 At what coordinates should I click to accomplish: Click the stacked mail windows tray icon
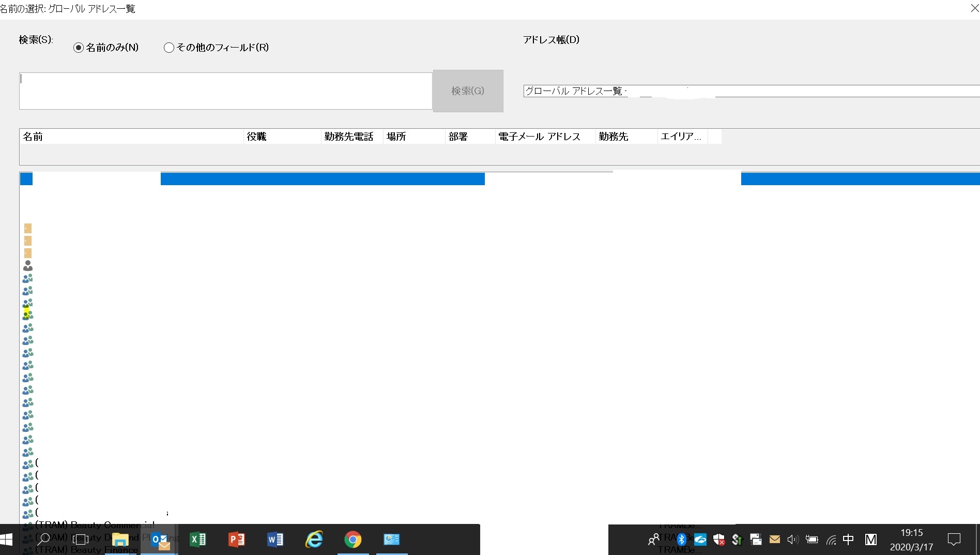tap(756, 539)
